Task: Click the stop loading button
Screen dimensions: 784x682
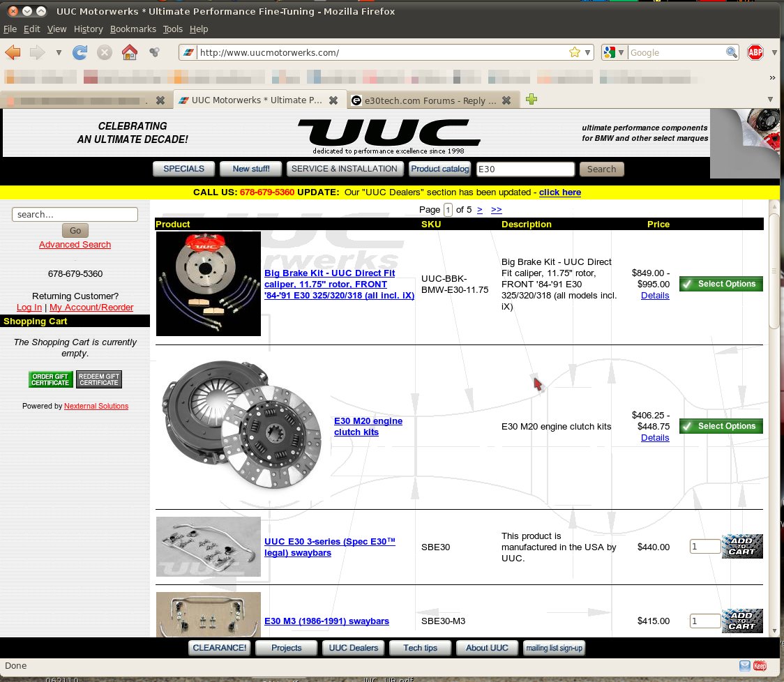Action: pos(104,52)
